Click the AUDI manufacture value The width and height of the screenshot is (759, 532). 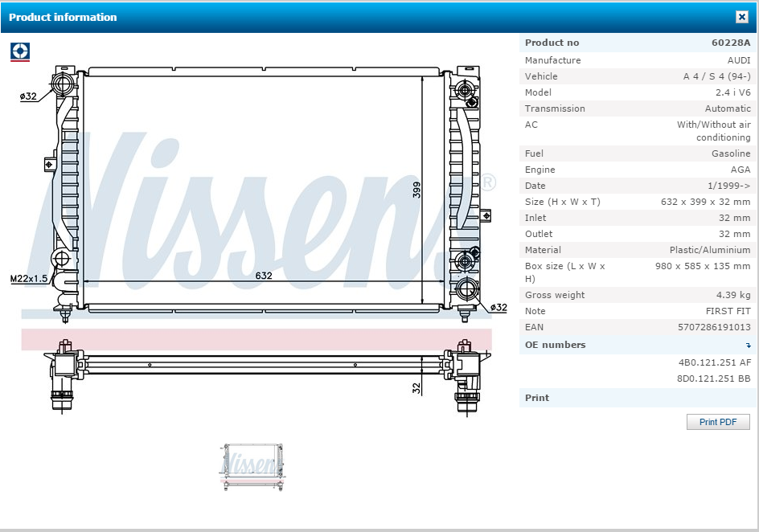pos(739,60)
